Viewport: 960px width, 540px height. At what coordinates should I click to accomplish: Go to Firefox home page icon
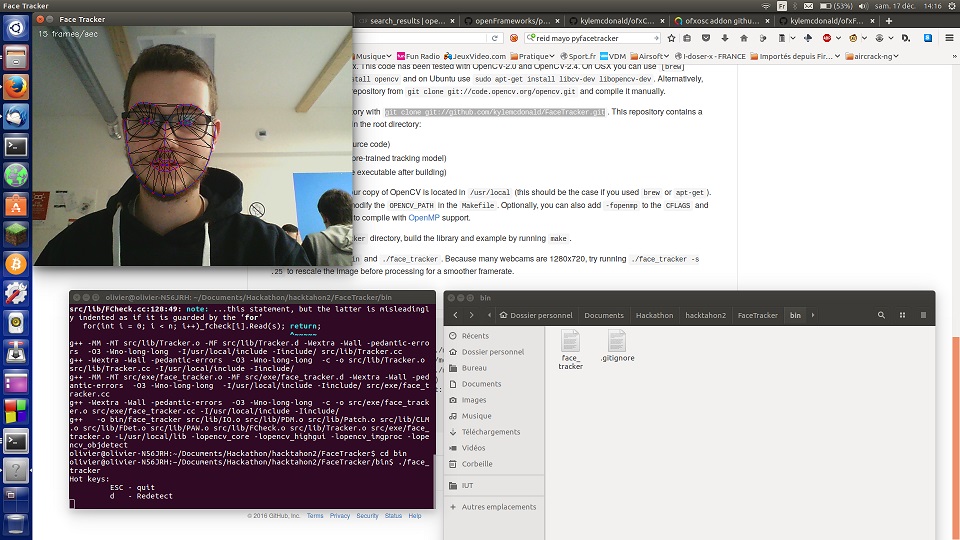pos(744,38)
